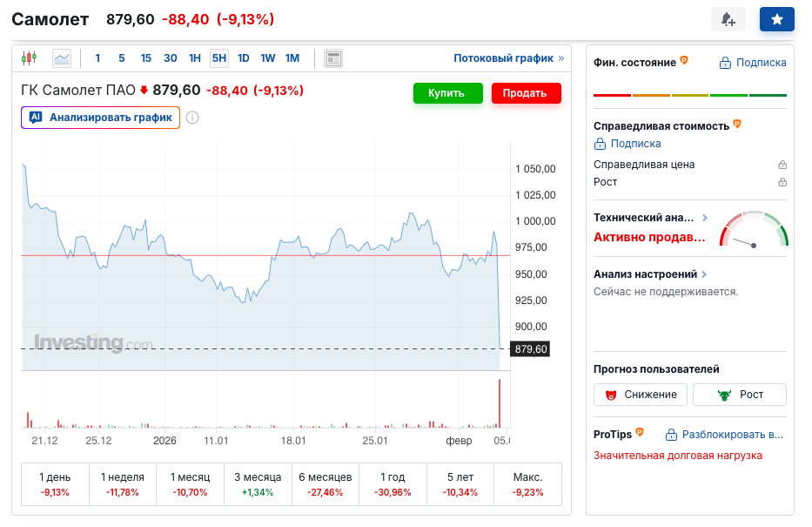Vote Снижение in user forecast
The image size is (812, 527).
[x=641, y=395]
